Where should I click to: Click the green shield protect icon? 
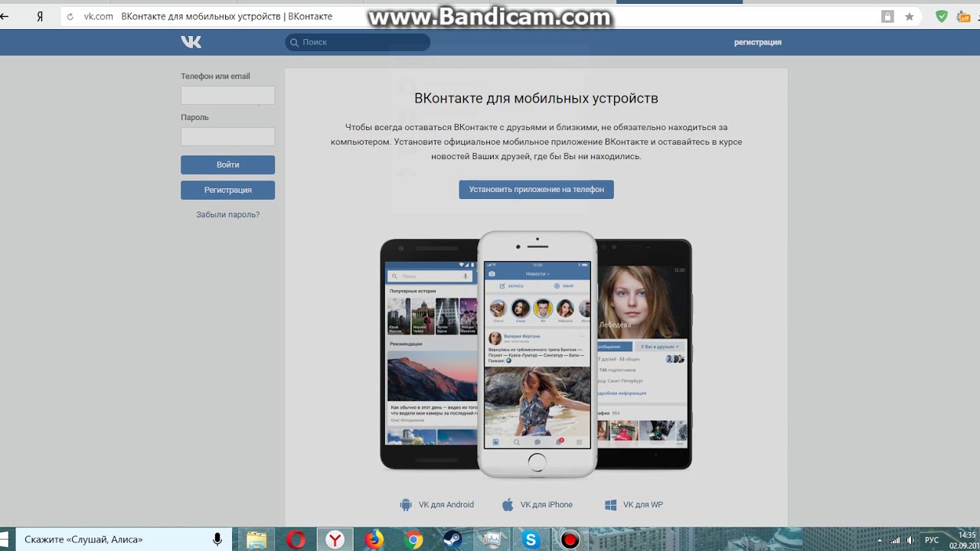pyautogui.click(x=942, y=16)
